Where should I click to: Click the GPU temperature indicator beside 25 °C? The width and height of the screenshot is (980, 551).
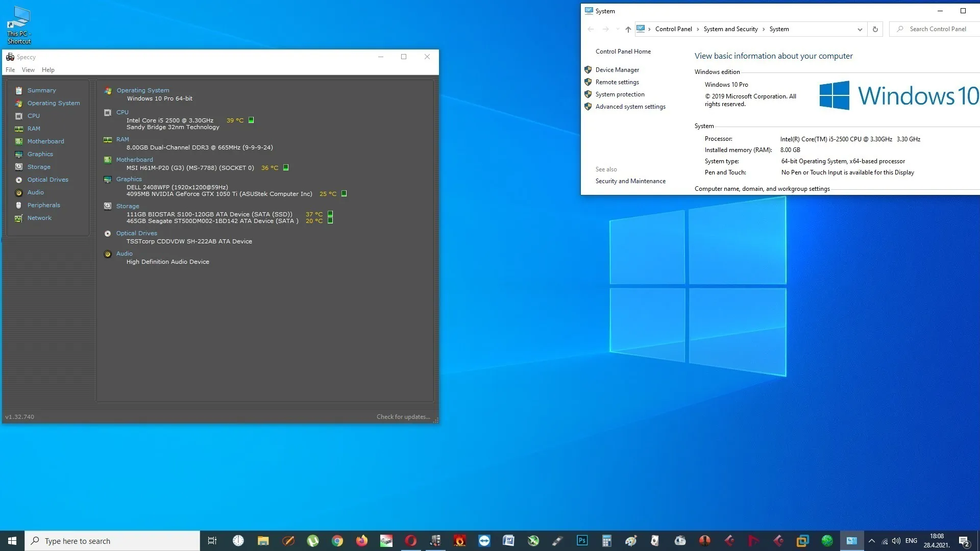click(x=344, y=193)
